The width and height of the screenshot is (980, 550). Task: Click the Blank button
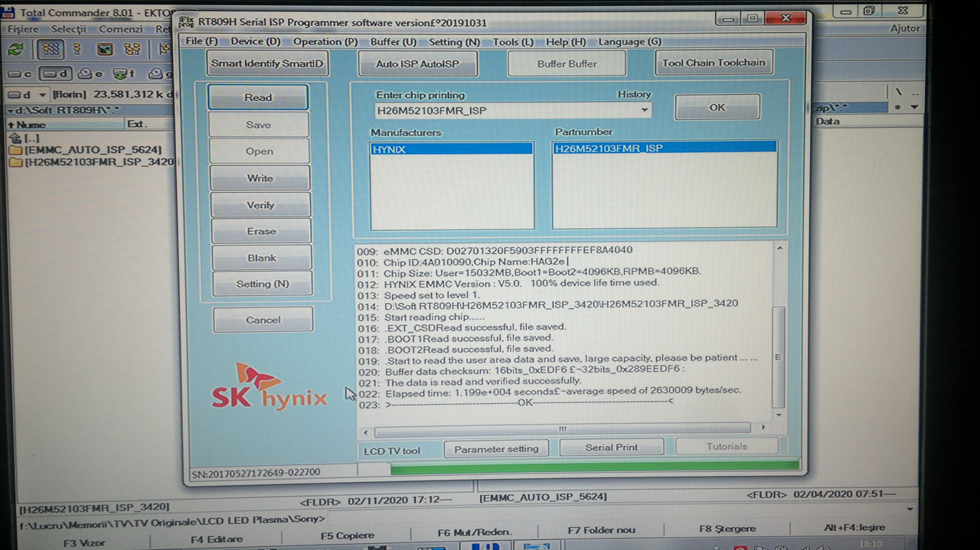tap(262, 258)
